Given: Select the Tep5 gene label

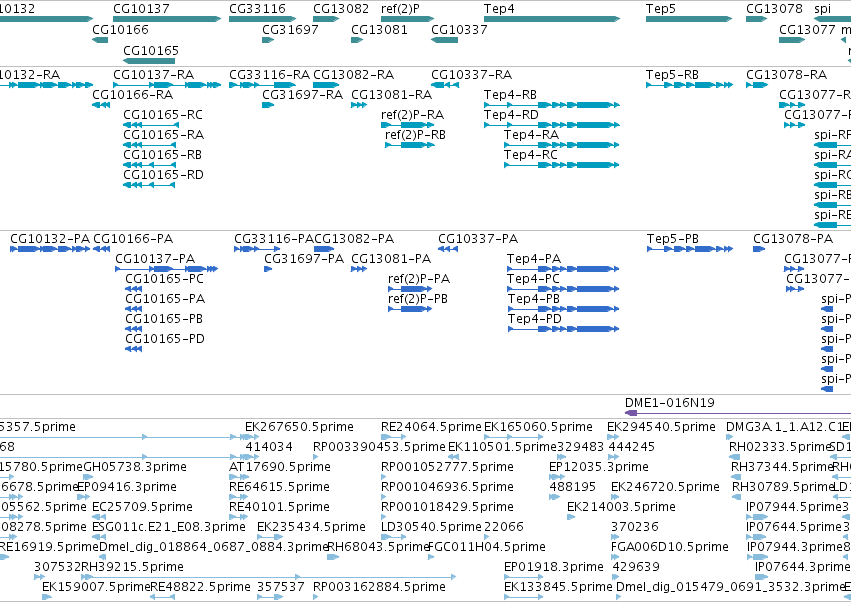Looking at the screenshot, I should click(661, 9).
